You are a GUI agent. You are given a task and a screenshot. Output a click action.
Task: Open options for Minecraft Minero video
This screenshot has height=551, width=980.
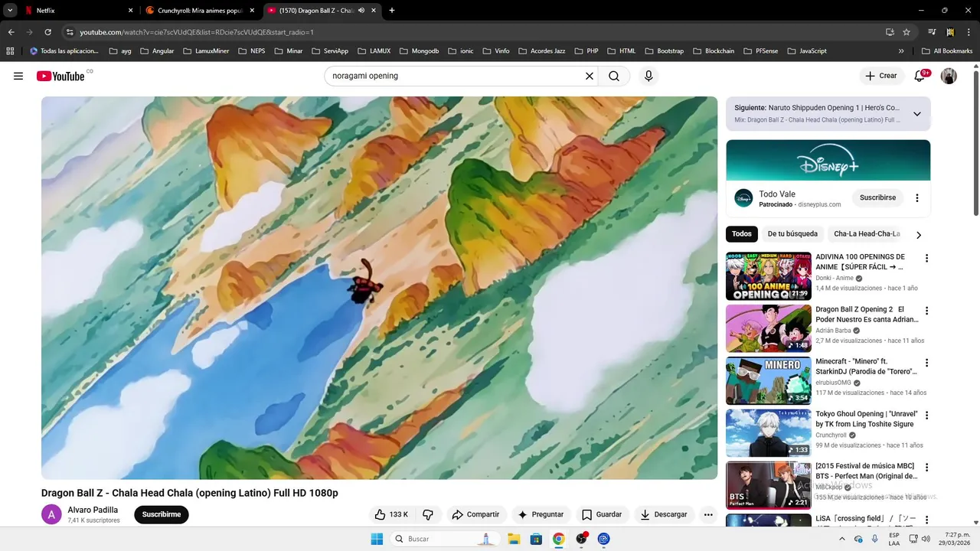pos(926,363)
